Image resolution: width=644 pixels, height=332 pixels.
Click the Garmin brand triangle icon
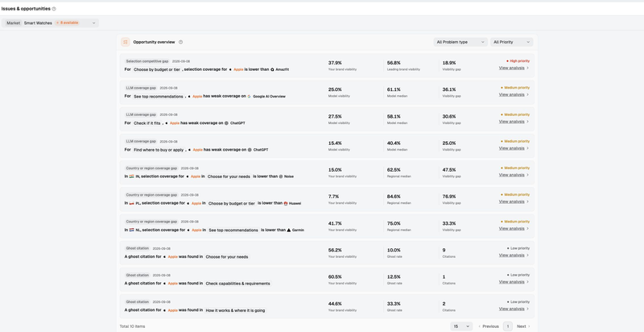point(289,230)
